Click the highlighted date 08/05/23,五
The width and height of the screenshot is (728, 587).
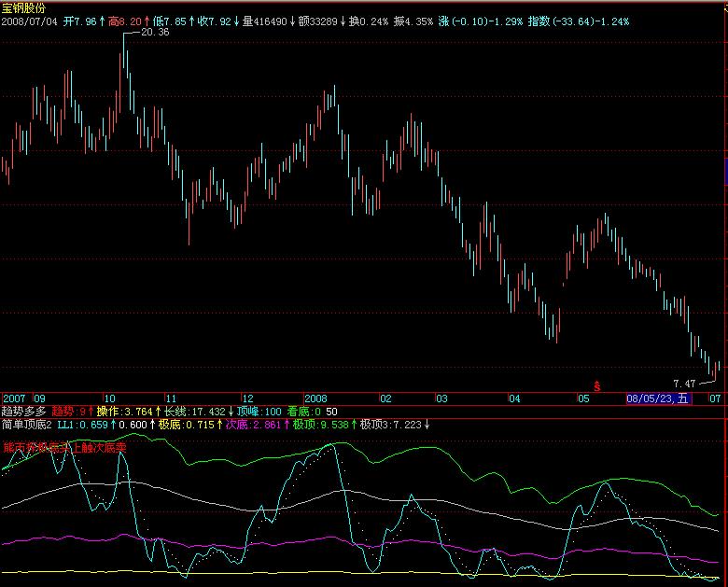tap(659, 398)
